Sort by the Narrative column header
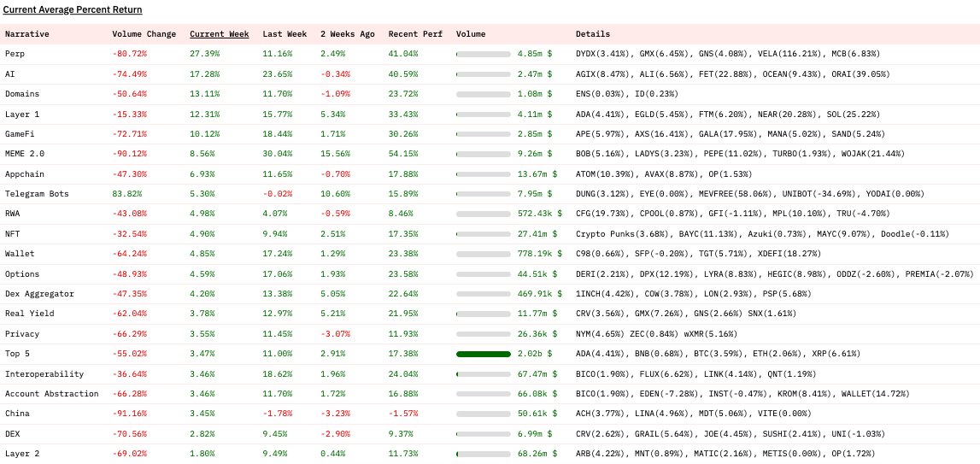Image resolution: width=980 pixels, height=464 pixels. [26, 34]
